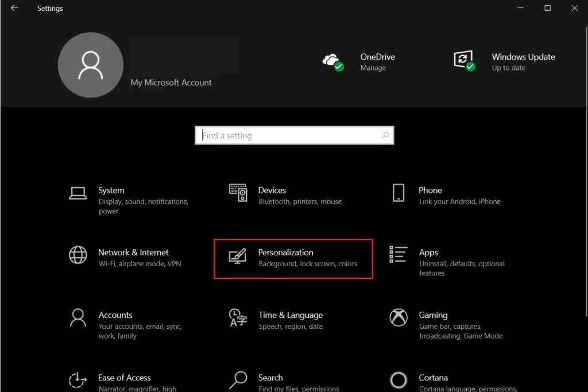Open the Cortana settings title
This screenshot has height=392, width=588.
pos(433,378)
